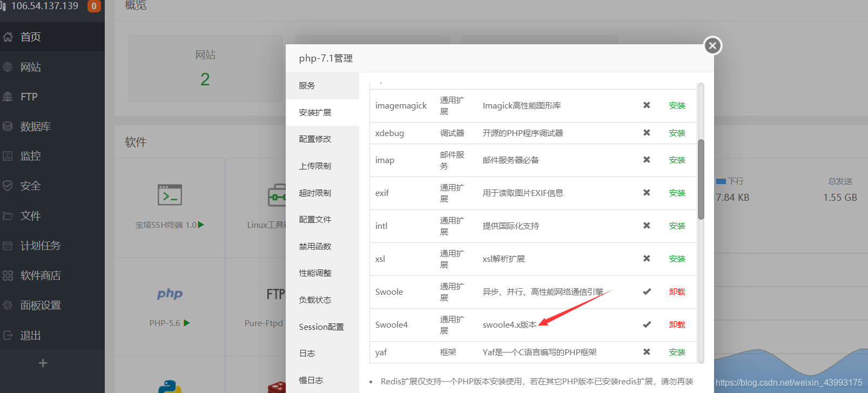Open the 配置文件 tab

click(x=322, y=219)
